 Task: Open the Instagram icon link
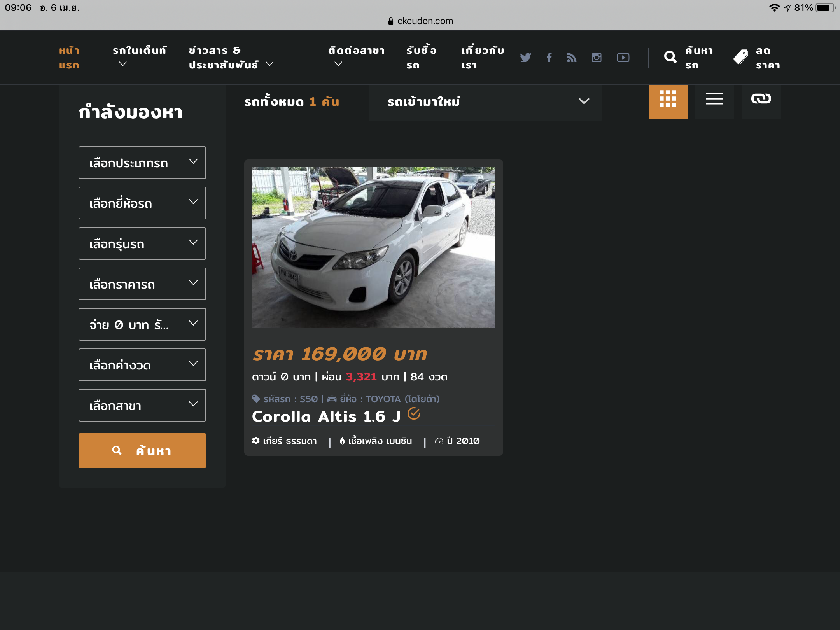pyautogui.click(x=597, y=58)
